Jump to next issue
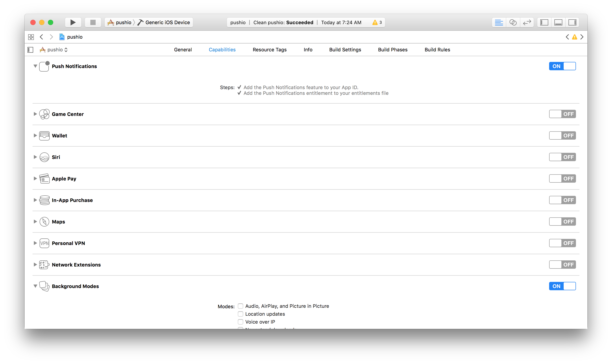The width and height of the screenshot is (612, 364). [582, 37]
